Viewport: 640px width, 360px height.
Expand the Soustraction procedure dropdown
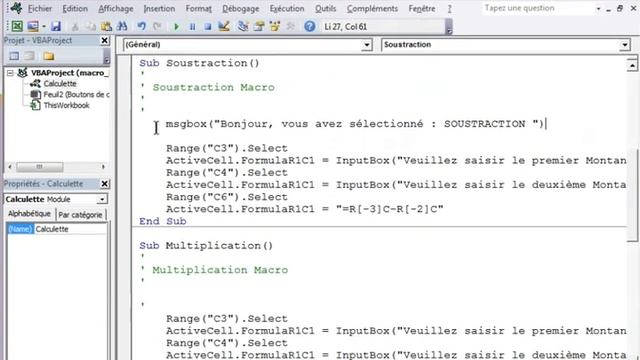624,44
